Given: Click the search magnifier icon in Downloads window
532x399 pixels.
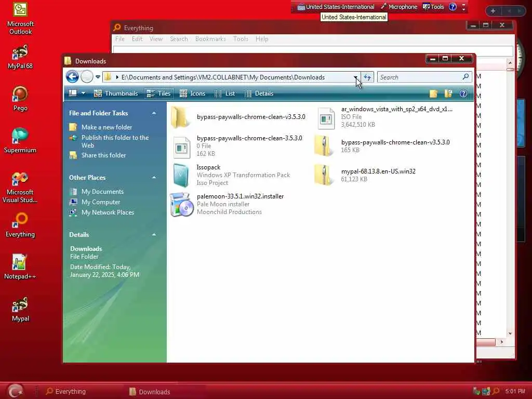Looking at the screenshot, I should coord(465,77).
